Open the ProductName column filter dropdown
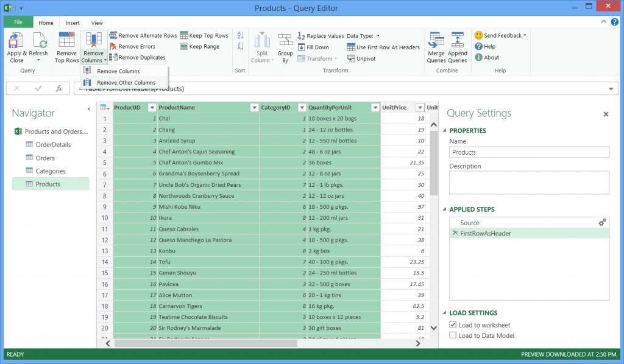The width and height of the screenshot is (624, 364). click(254, 108)
